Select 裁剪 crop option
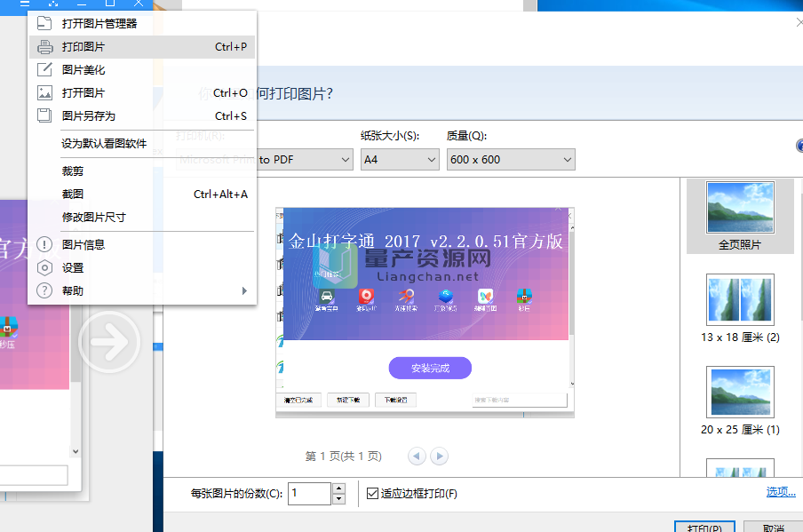 click(142, 171)
